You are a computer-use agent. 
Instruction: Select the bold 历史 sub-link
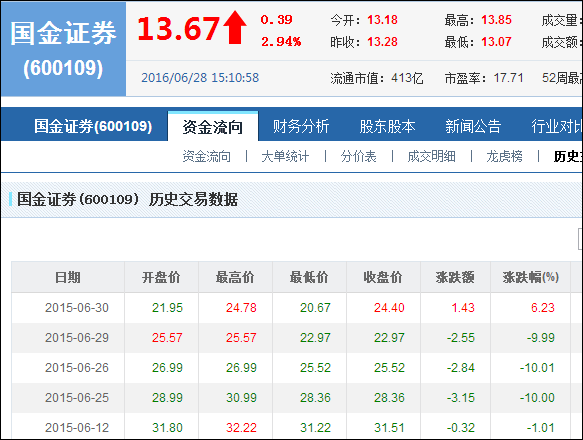567,156
